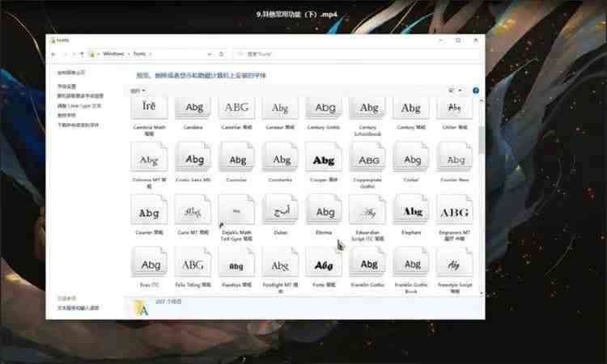Click the Comic Sans MS font icon

[x=193, y=159]
